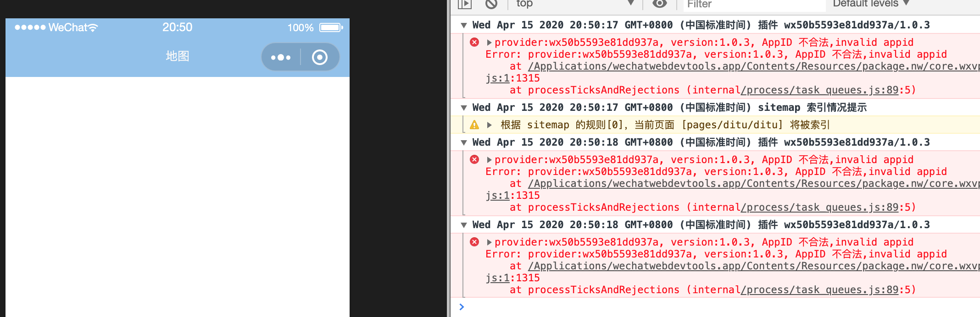
Task: Click the console sidebar toggle icon
Action: (x=465, y=4)
